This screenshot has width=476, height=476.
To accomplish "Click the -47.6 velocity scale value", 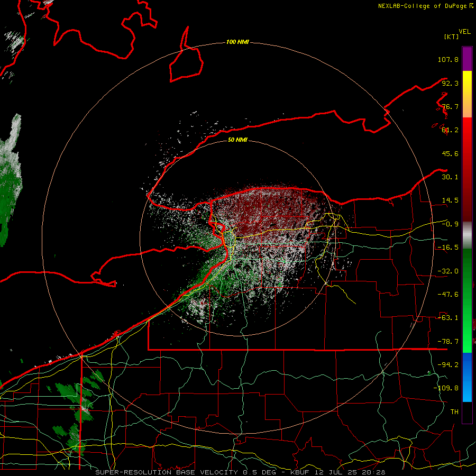I will point(448,295).
